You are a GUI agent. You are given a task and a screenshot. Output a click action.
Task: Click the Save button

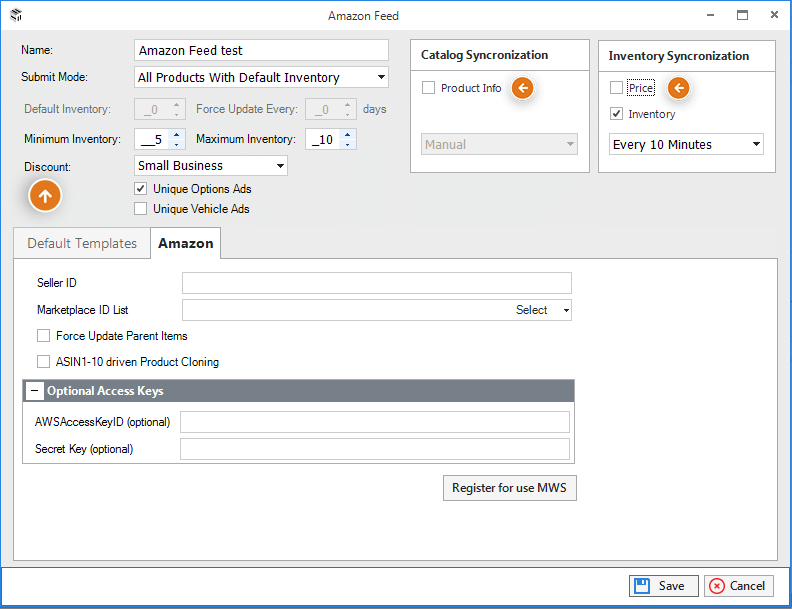(x=664, y=586)
